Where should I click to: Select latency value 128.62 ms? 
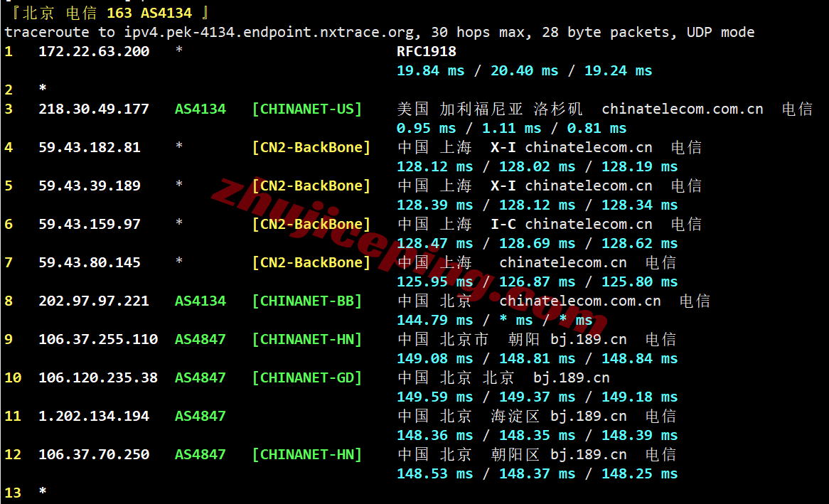pyautogui.click(x=639, y=244)
